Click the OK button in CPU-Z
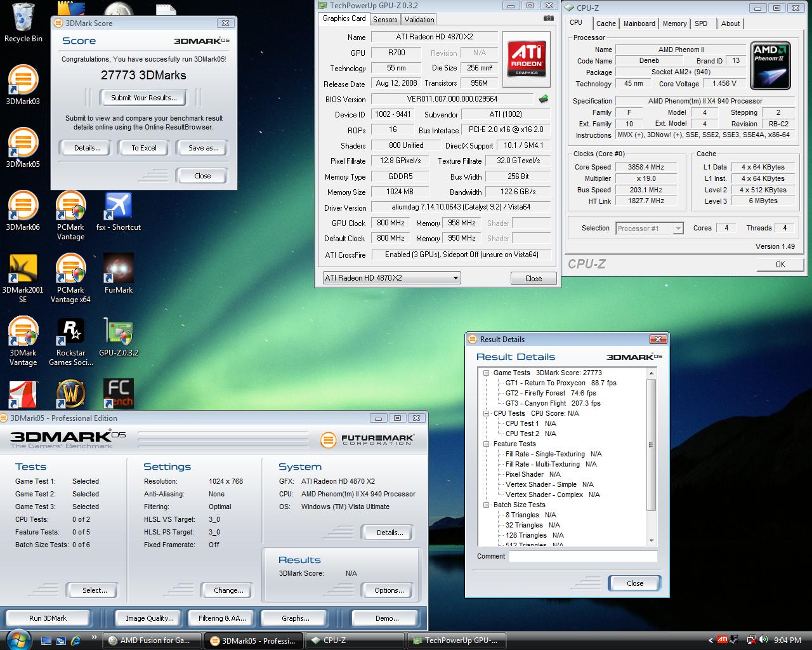This screenshot has width=812, height=650. 780,265
